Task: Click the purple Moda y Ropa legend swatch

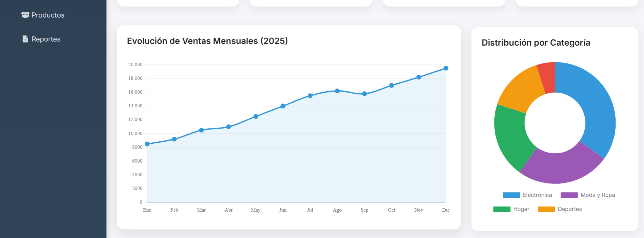Action: (x=569, y=195)
